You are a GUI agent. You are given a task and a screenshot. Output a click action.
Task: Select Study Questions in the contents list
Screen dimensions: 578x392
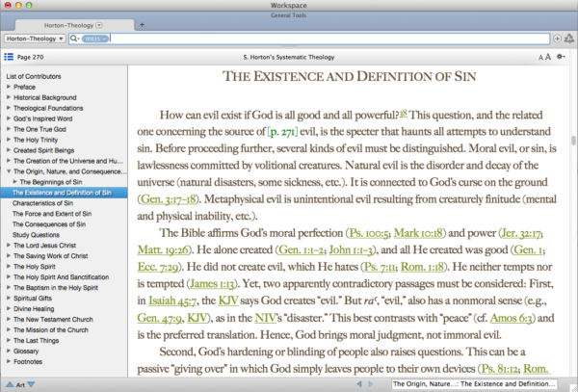[36, 234]
